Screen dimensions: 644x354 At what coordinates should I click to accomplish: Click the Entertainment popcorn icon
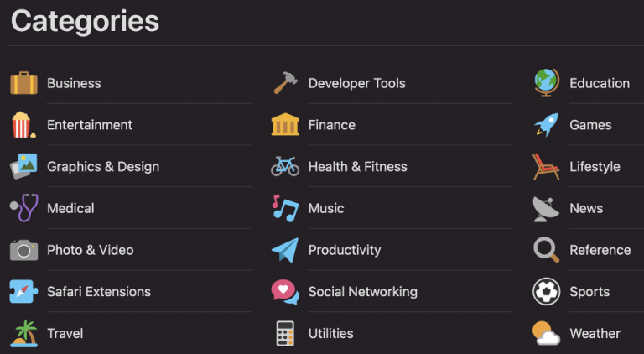tap(23, 125)
